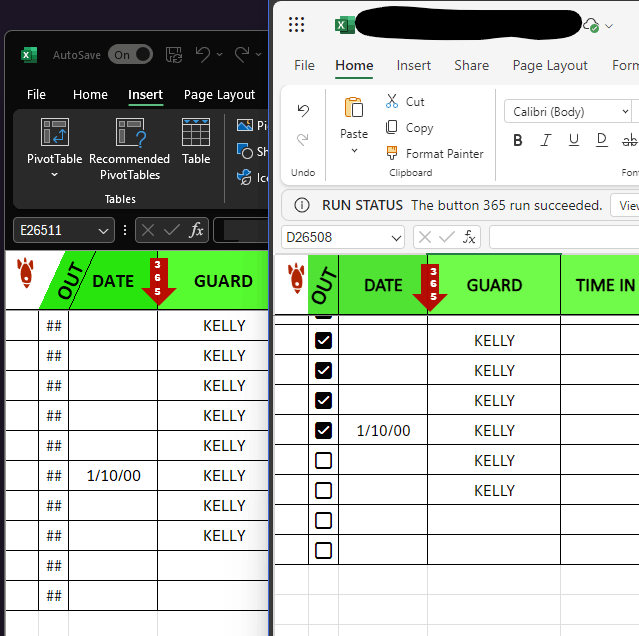Viewport: 639px width, 636px height.
Task: Click the Undo arrow in the desktop Excel title bar
Action: coord(202,54)
